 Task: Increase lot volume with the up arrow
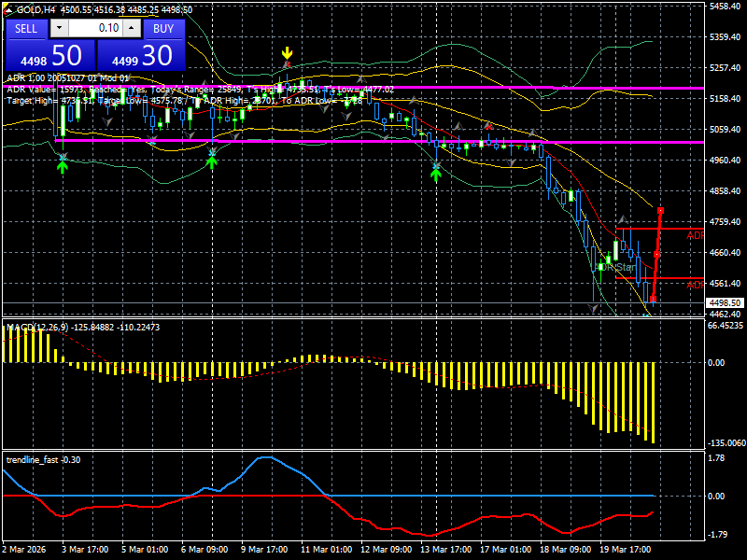pyautogui.click(x=132, y=28)
